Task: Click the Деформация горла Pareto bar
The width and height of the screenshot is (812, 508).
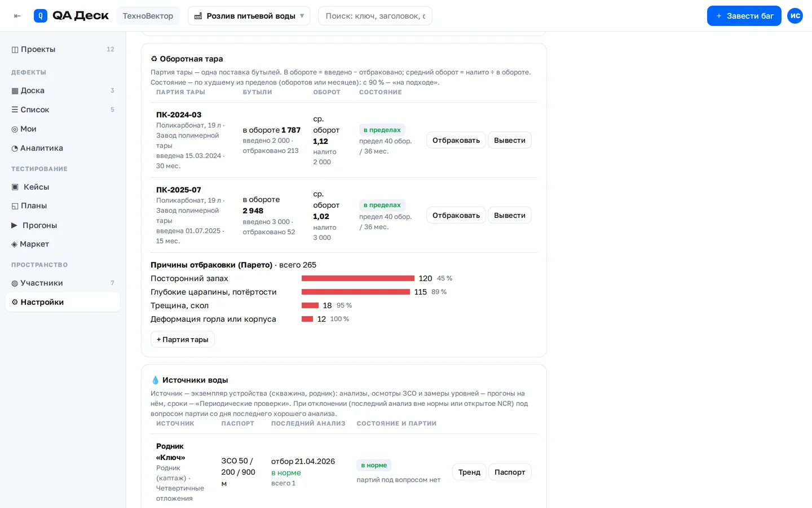Action: tap(307, 319)
